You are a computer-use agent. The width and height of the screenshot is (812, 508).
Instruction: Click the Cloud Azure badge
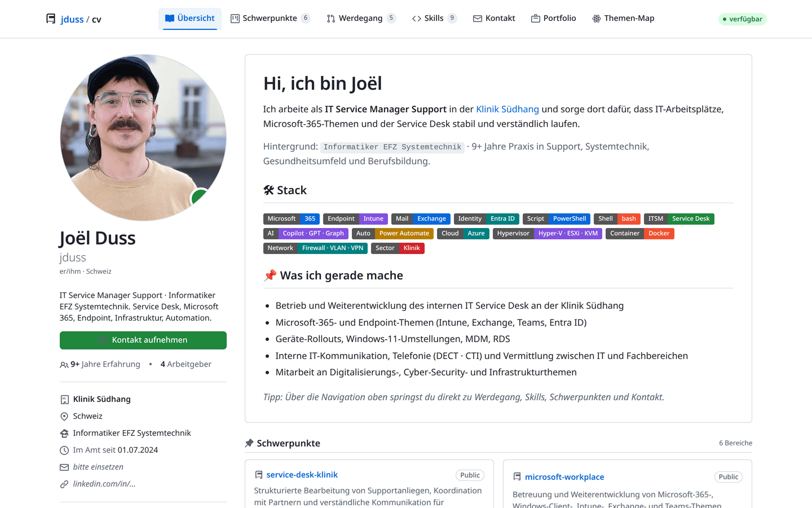click(x=463, y=234)
